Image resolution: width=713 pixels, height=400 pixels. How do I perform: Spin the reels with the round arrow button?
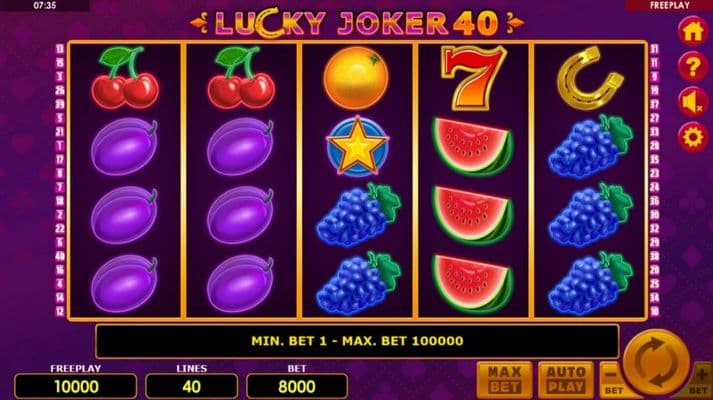(656, 363)
